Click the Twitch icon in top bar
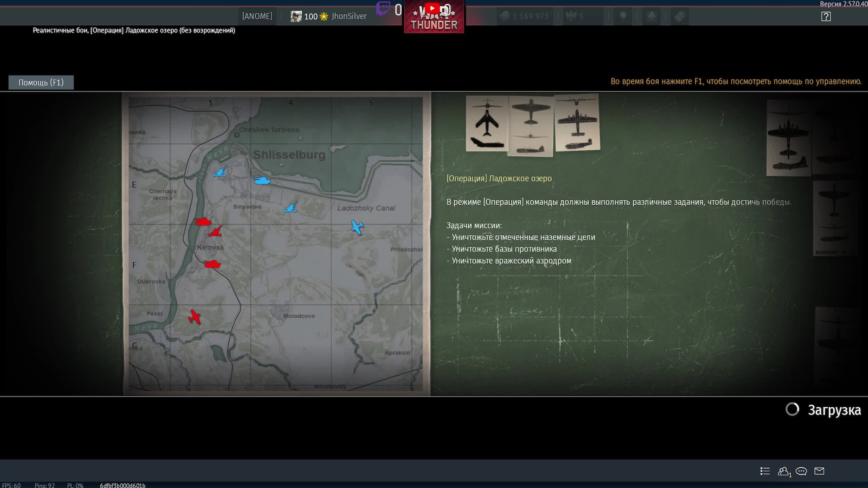Screen dimensions: 868x488 (383, 9)
